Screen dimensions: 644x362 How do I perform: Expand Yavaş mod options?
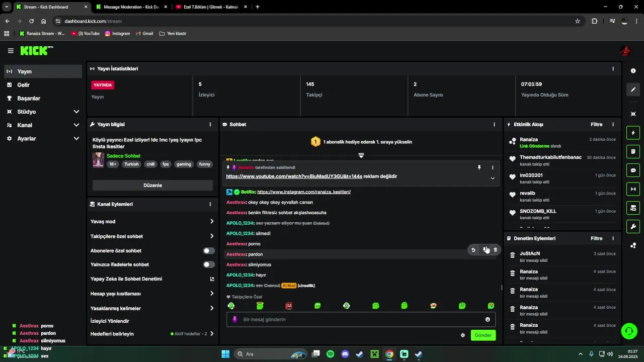point(211,221)
